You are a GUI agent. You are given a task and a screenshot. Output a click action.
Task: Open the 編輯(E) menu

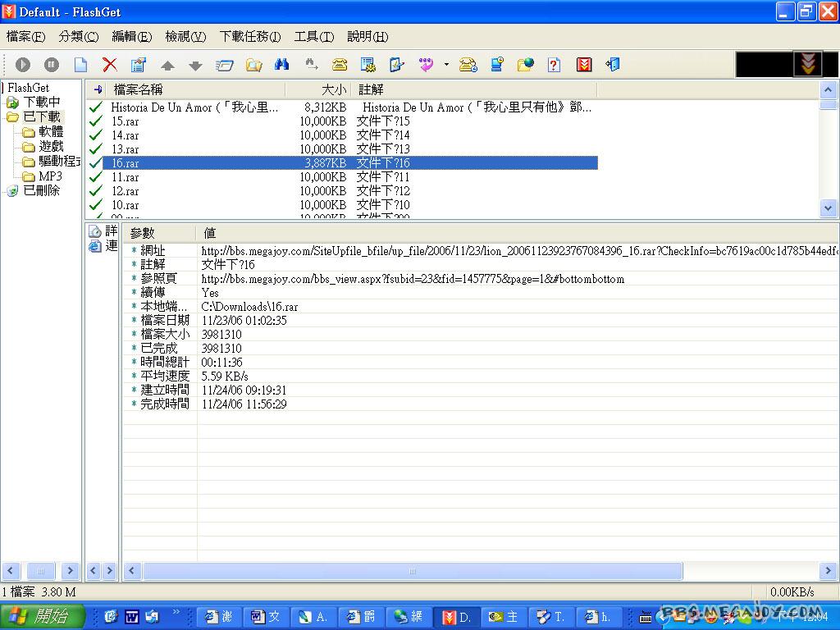(x=132, y=36)
